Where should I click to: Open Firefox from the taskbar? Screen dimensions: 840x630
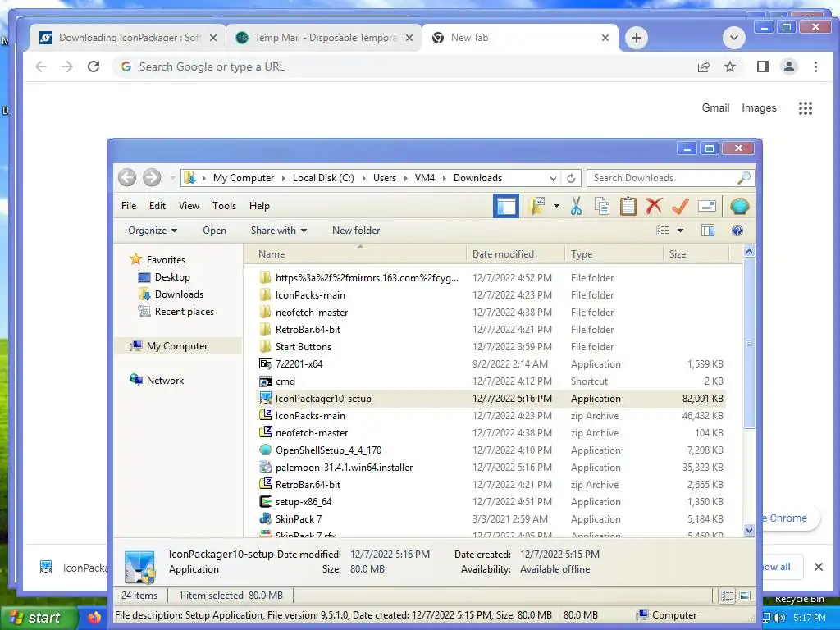click(x=94, y=618)
